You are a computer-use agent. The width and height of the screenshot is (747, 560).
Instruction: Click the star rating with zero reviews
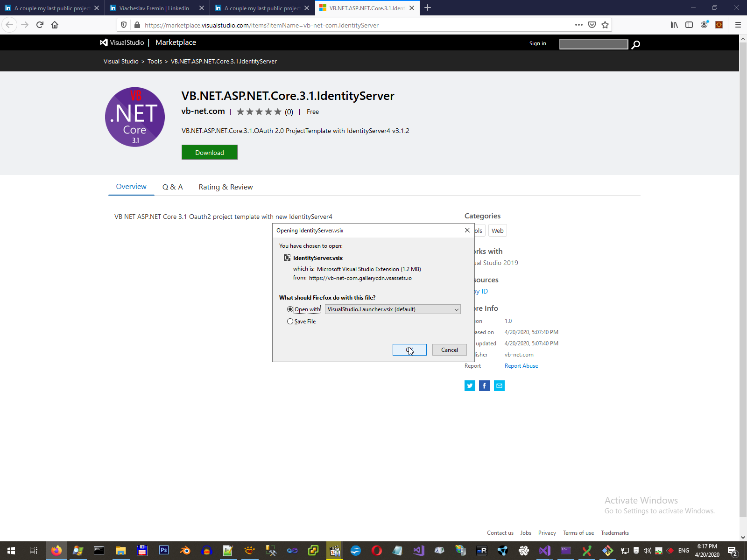click(265, 112)
